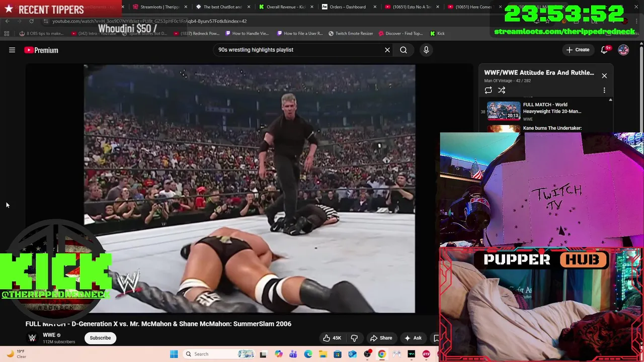Open Microsoft Store on taskbar
This screenshot has height=362, width=644.
[x=338, y=354]
